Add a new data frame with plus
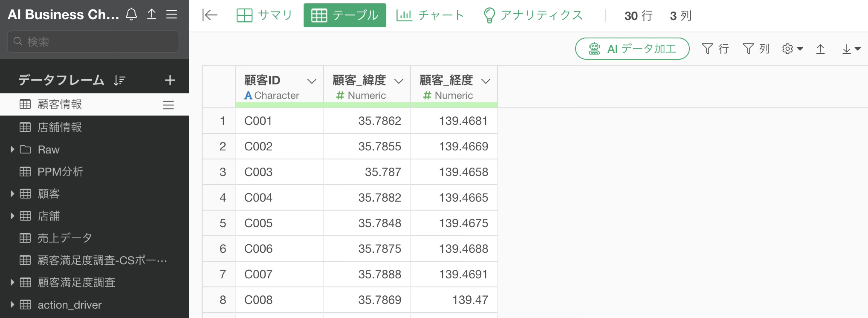The width and height of the screenshot is (868, 318). 170,80
